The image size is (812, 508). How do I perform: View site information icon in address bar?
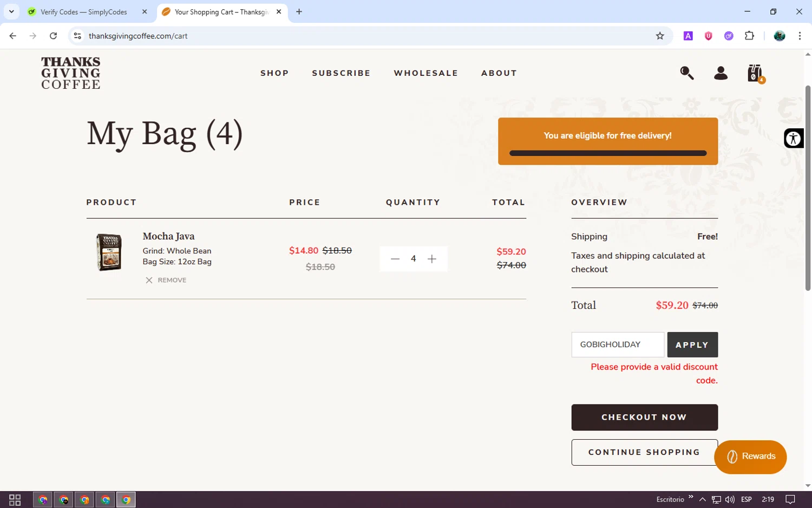pyautogui.click(x=77, y=36)
